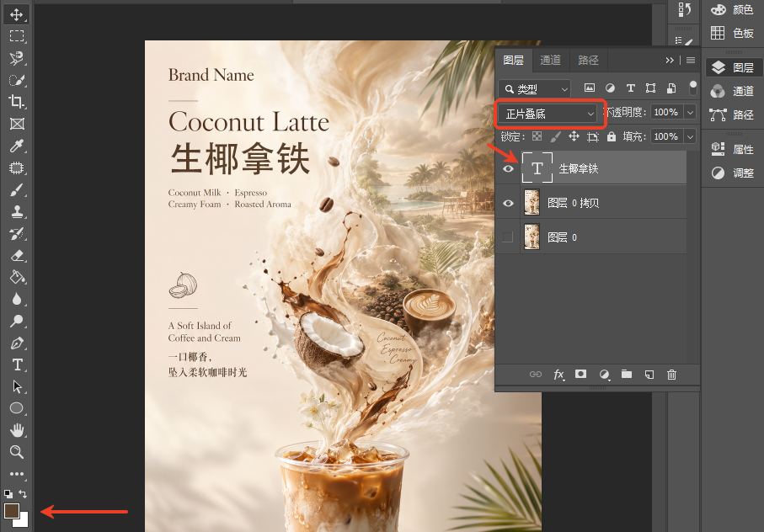Toggle filter for smart objects

(x=671, y=88)
